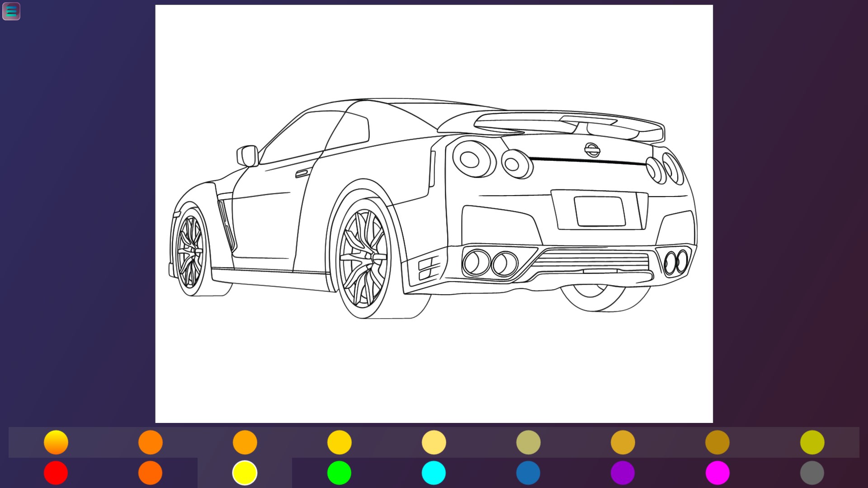Viewport: 868px width, 488px height.
Task: Select the pale yellow shade swatch
Action: [434, 442]
